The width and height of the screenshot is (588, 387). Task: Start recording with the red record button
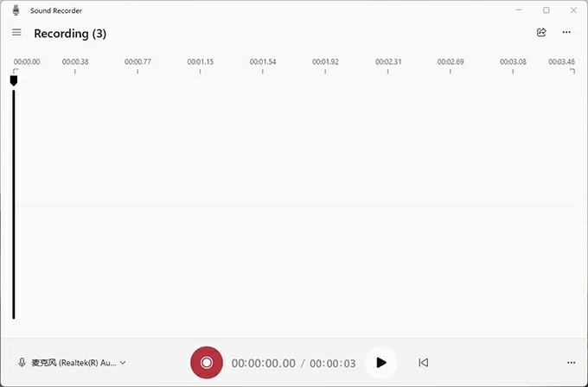(207, 363)
